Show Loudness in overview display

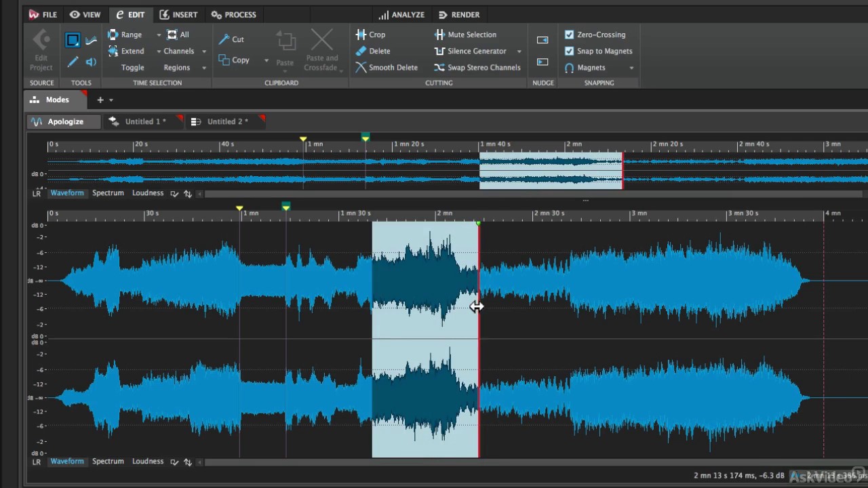(x=148, y=193)
